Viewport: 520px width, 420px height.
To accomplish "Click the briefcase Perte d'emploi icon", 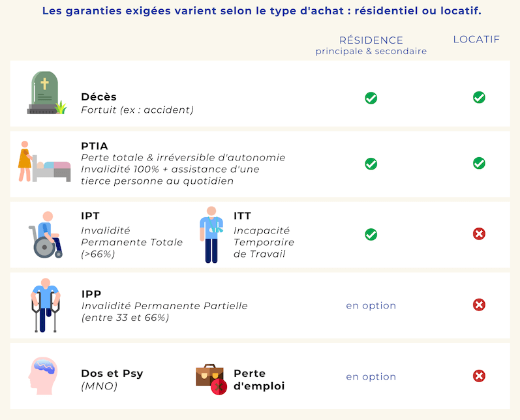I will pyautogui.click(x=211, y=379).
